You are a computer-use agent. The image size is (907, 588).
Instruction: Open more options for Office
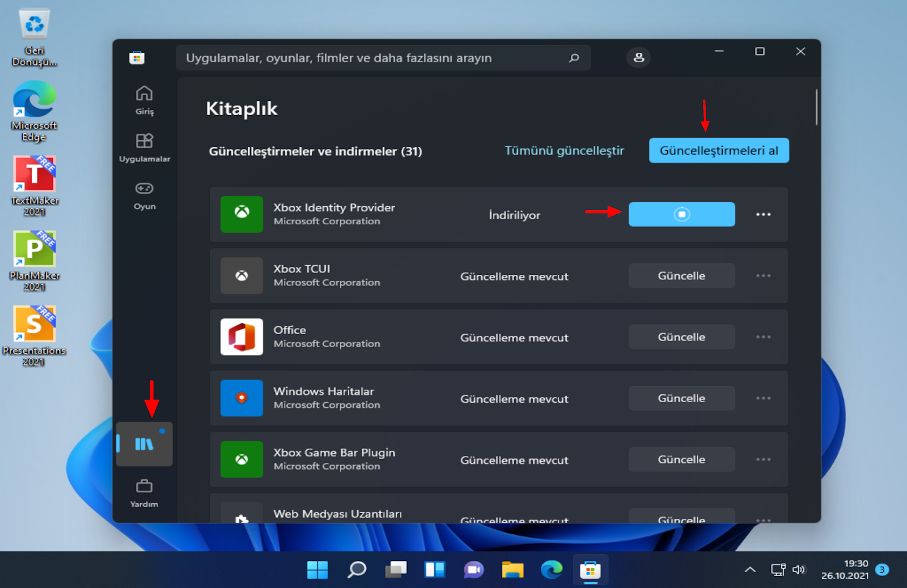(763, 336)
